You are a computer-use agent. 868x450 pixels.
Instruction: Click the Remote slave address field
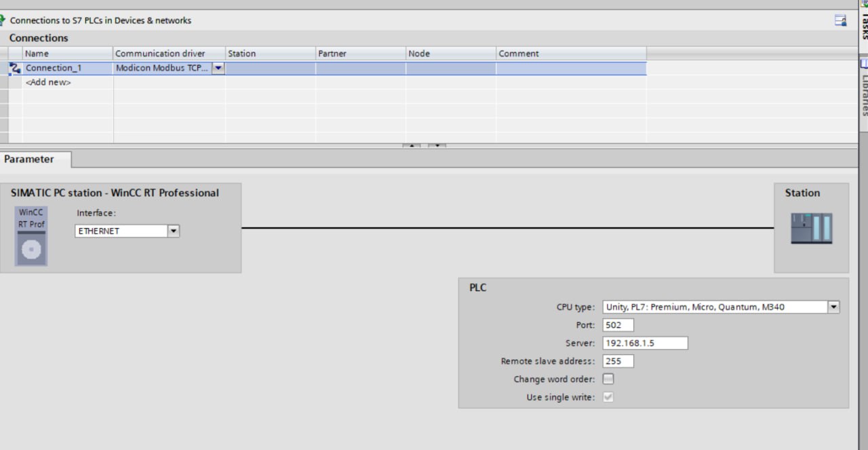click(x=618, y=361)
